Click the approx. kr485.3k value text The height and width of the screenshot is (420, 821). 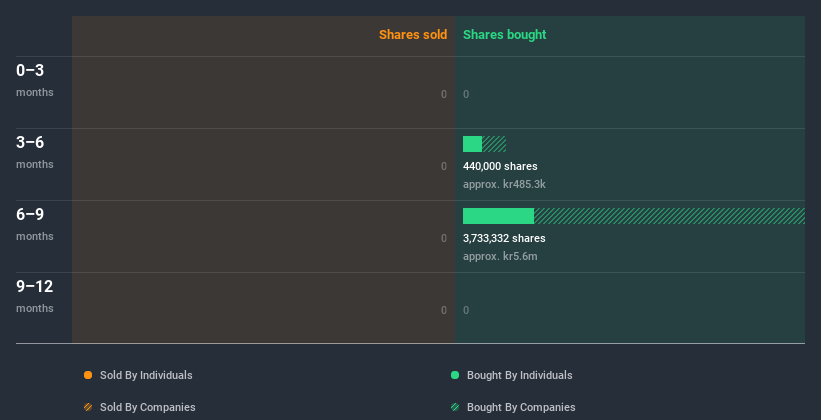pos(504,184)
